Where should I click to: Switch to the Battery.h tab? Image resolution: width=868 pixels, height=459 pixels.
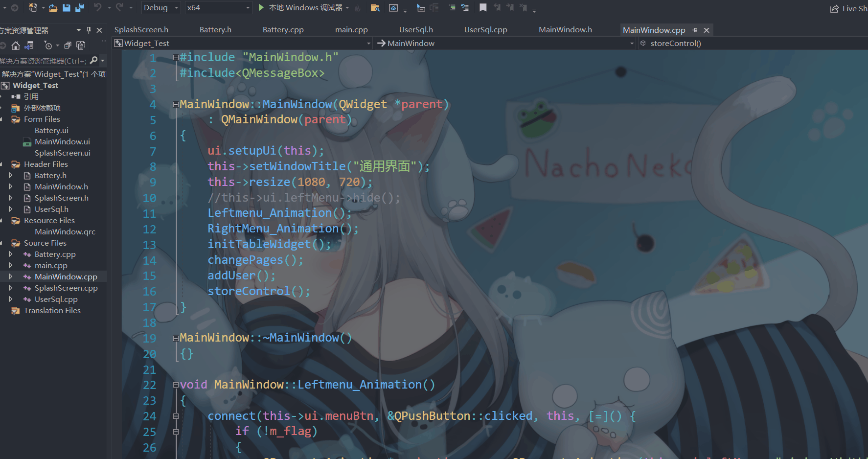coord(215,30)
